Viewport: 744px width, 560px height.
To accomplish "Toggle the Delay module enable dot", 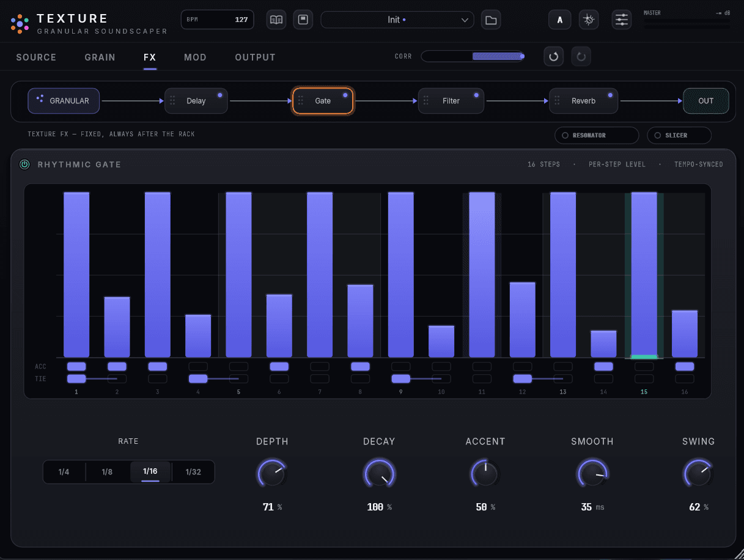I will (x=219, y=95).
